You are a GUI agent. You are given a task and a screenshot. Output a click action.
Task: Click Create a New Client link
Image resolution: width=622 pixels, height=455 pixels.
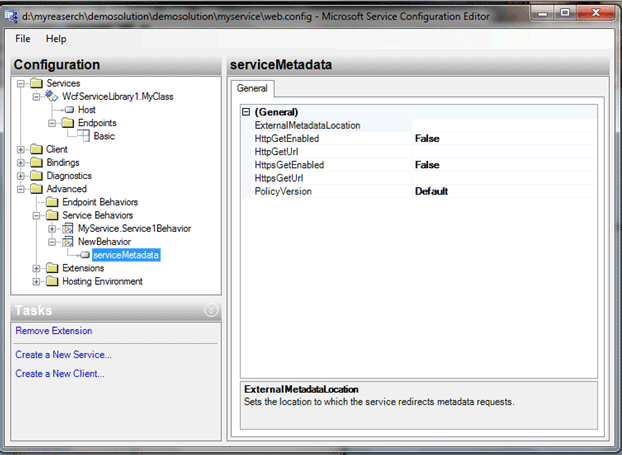pos(60,374)
